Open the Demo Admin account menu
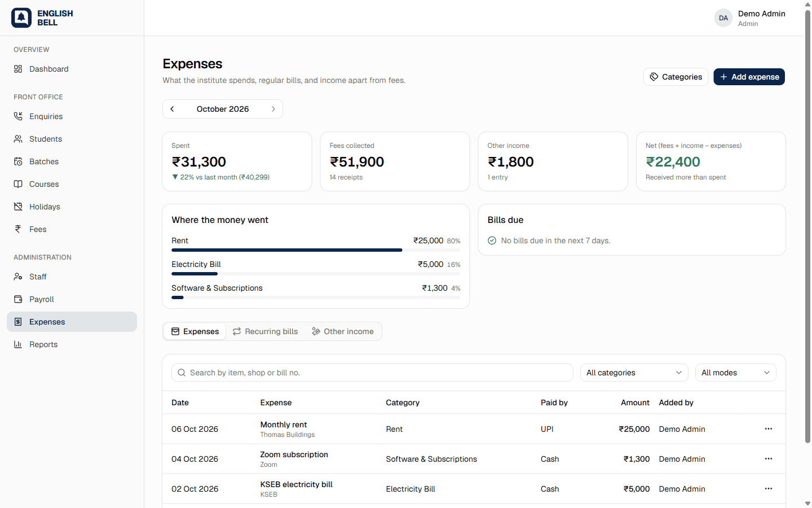This screenshot has height=508, width=812. pos(750,18)
